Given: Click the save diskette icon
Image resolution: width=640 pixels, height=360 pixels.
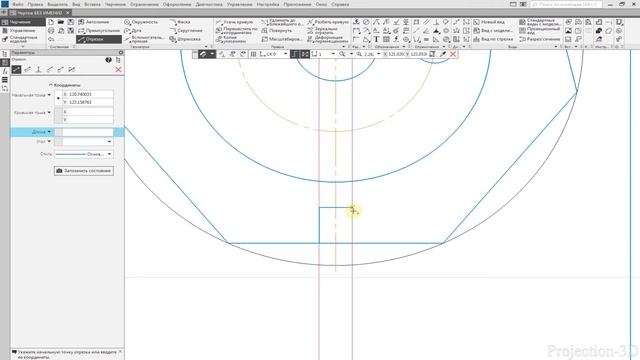Looking at the screenshot, I should click(71, 22).
